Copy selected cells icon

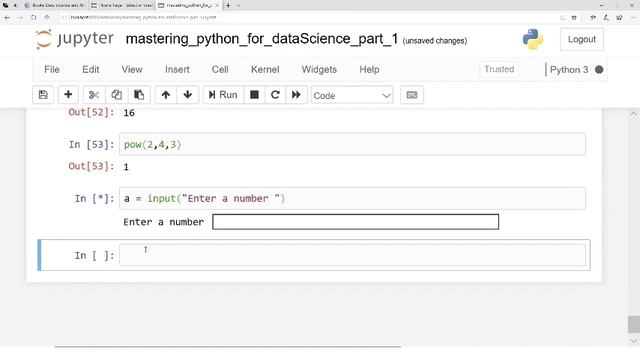point(116,95)
